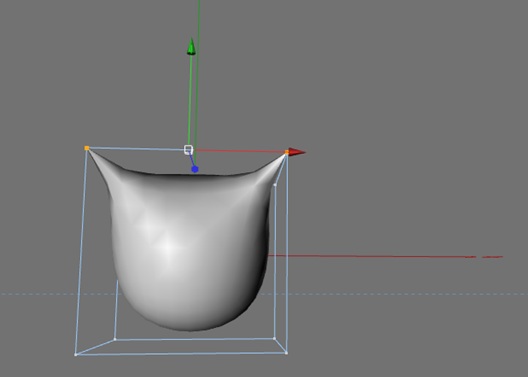Click the green Y-axis arrowhead
Screen dimensions: 528x377
coord(191,46)
